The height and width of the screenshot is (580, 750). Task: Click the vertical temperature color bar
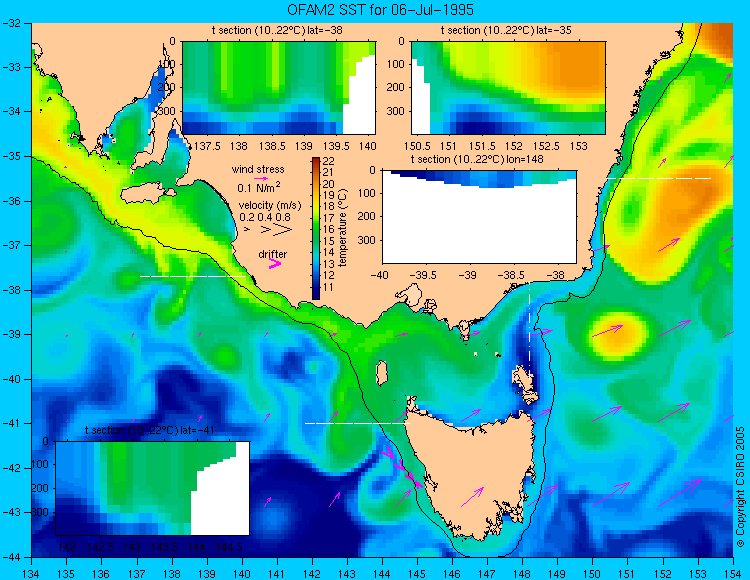pyautogui.click(x=316, y=229)
